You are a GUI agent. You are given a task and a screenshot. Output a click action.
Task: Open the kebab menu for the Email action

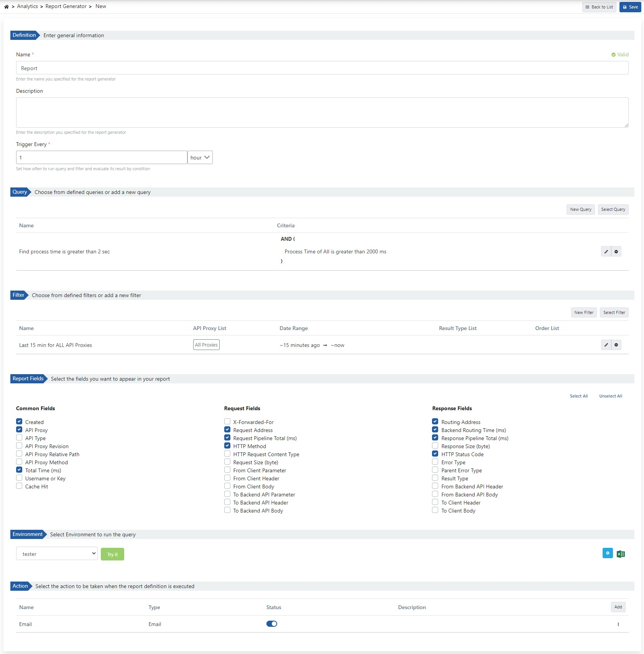[x=618, y=624]
